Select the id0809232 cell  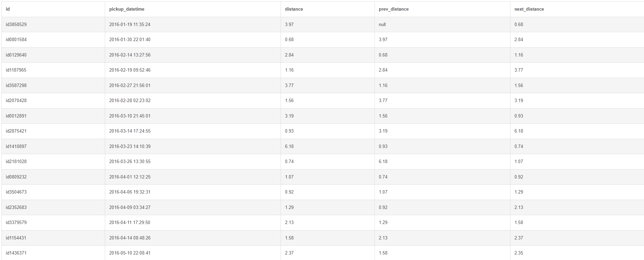tap(16, 177)
